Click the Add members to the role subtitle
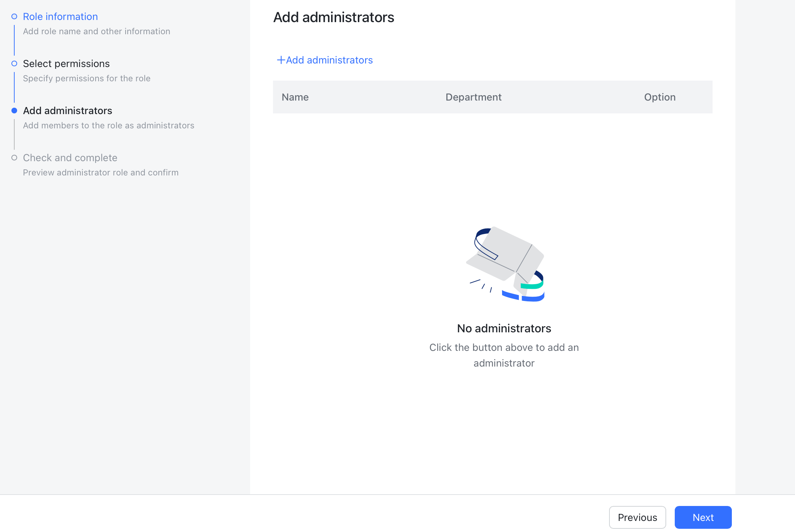The width and height of the screenshot is (795, 532). (108, 125)
